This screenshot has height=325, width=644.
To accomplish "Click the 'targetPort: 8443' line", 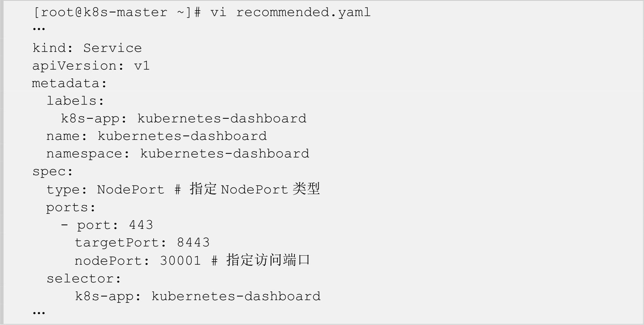I will click(x=142, y=242).
